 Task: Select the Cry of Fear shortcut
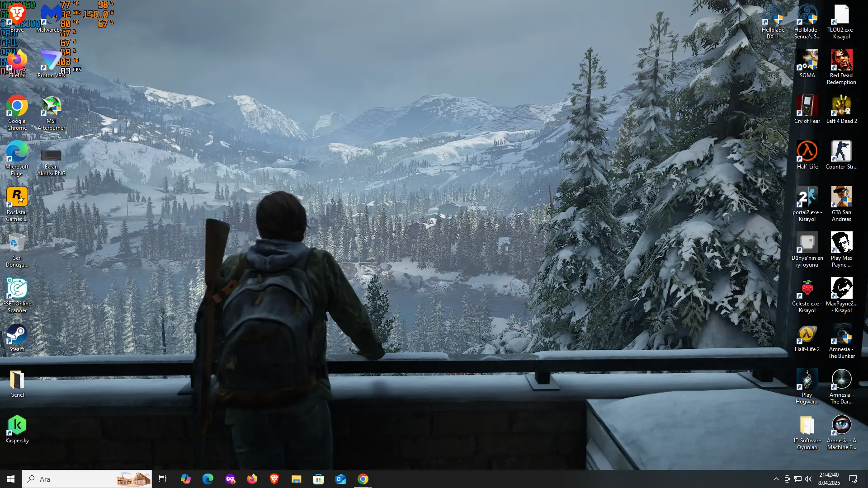point(807,109)
